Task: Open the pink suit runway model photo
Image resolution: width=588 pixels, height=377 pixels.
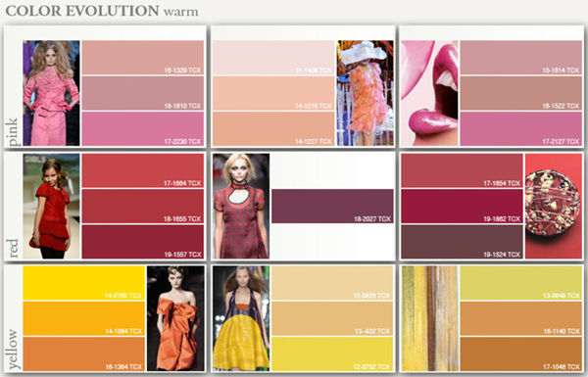Action: [51, 93]
